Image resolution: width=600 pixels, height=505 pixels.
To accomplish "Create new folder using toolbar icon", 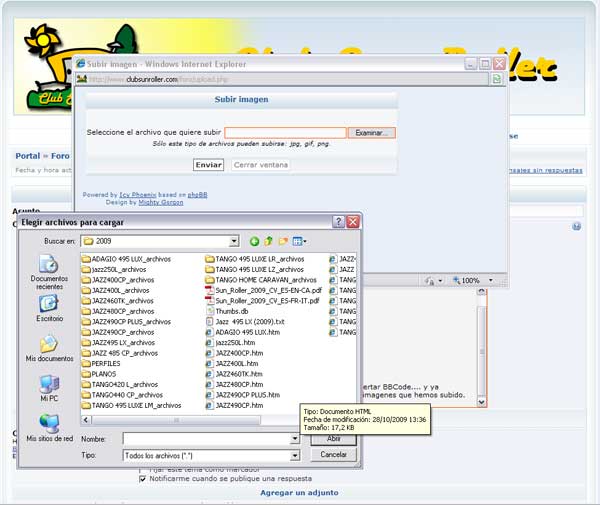I will coord(284,241).
